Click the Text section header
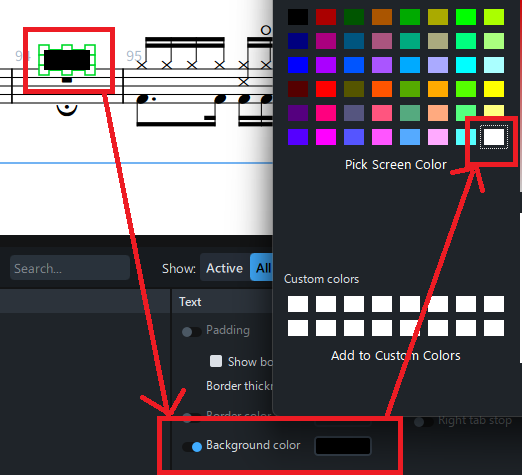 click(x=190, y=302)
